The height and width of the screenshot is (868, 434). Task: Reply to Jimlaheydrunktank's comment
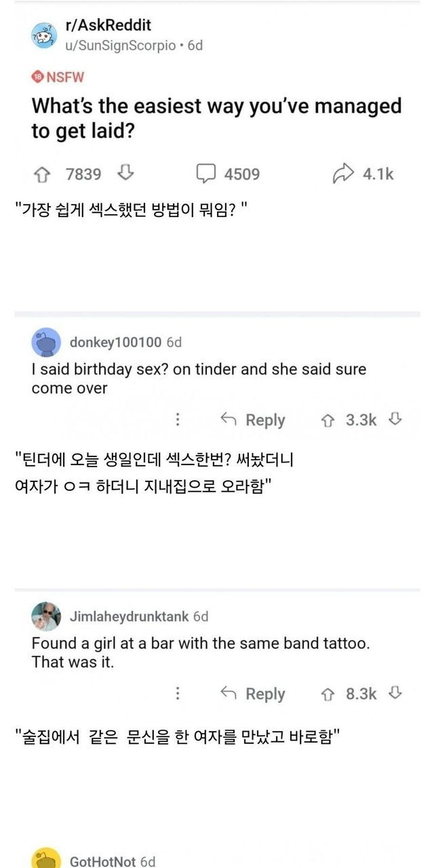[253, 694]
